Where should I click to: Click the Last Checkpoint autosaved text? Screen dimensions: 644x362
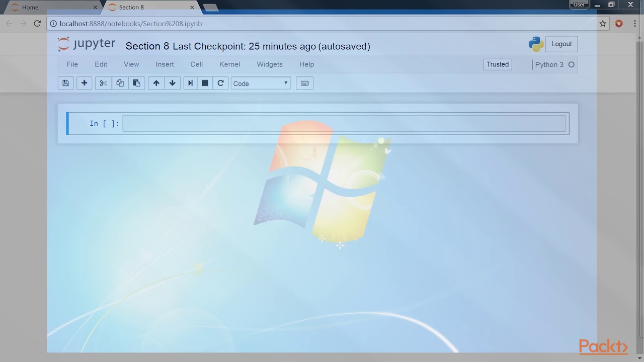[272, 46]
